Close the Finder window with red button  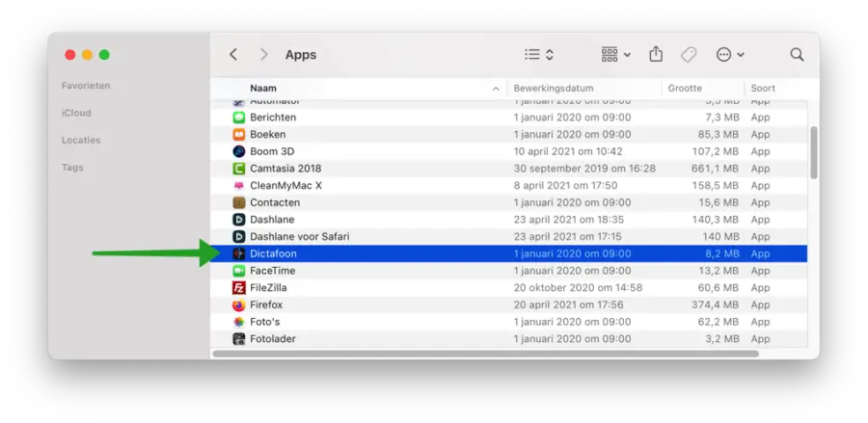click(69, 55)
